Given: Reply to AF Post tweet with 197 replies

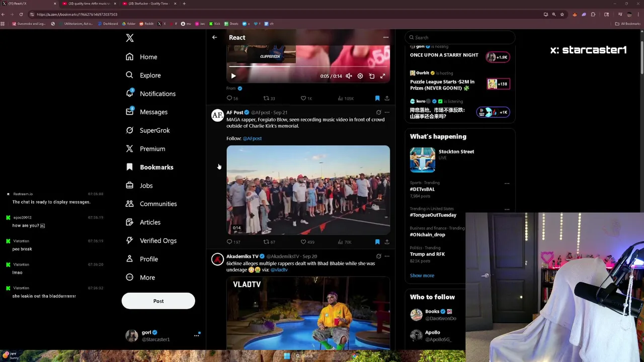Looking at the screenshot, I should (x=233, y=242).
